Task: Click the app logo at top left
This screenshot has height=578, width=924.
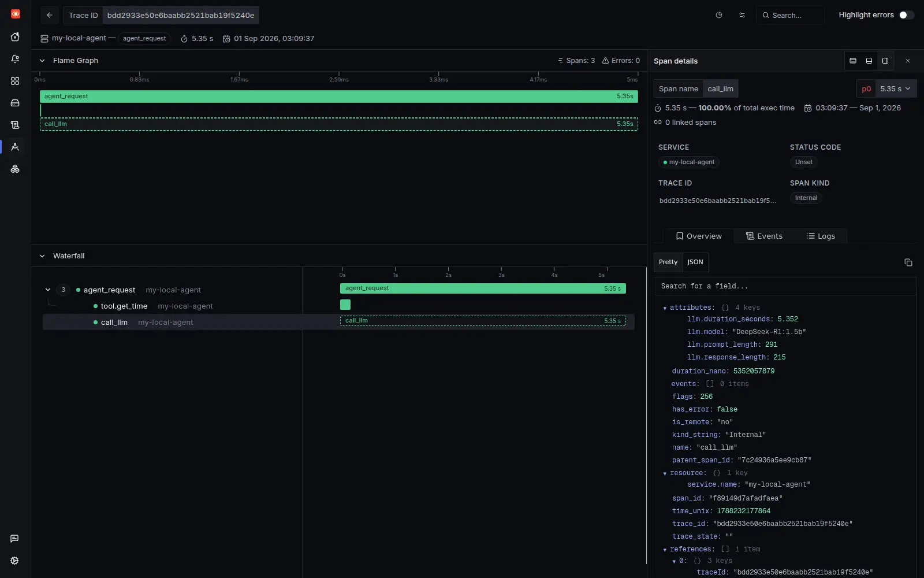Action: (16, 14)
